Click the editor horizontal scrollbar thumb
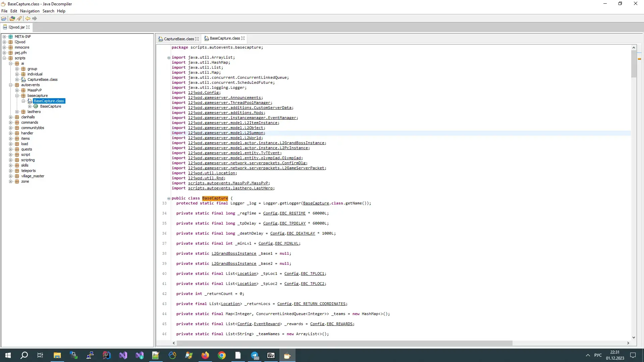The image size is (644, 362). click(x=344, y=343)
